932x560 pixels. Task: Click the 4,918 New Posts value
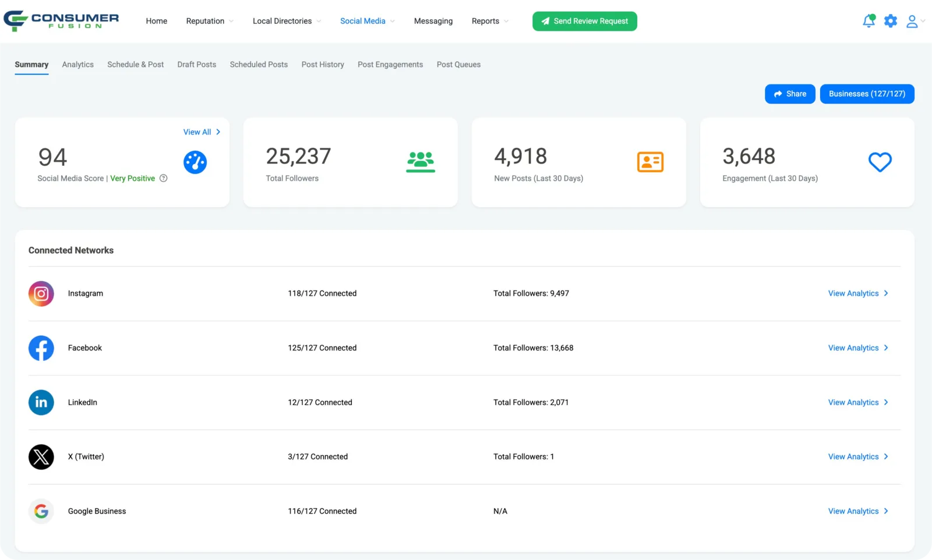520,156
